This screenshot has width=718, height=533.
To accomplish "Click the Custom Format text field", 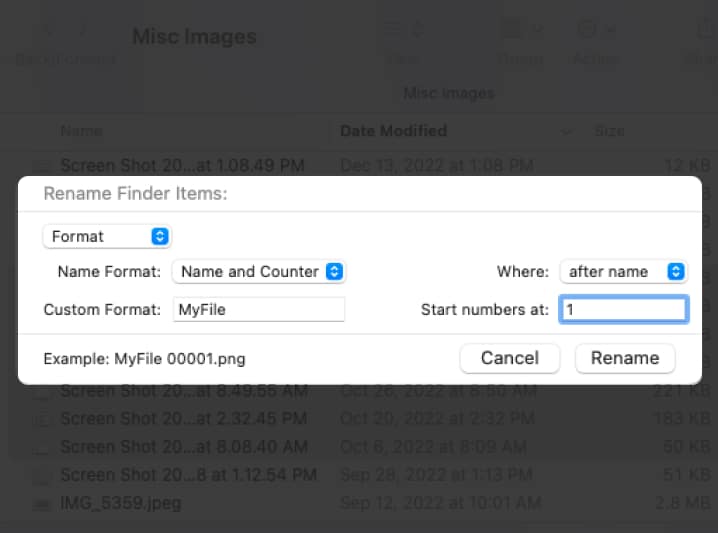I will [x=259, y=310].
